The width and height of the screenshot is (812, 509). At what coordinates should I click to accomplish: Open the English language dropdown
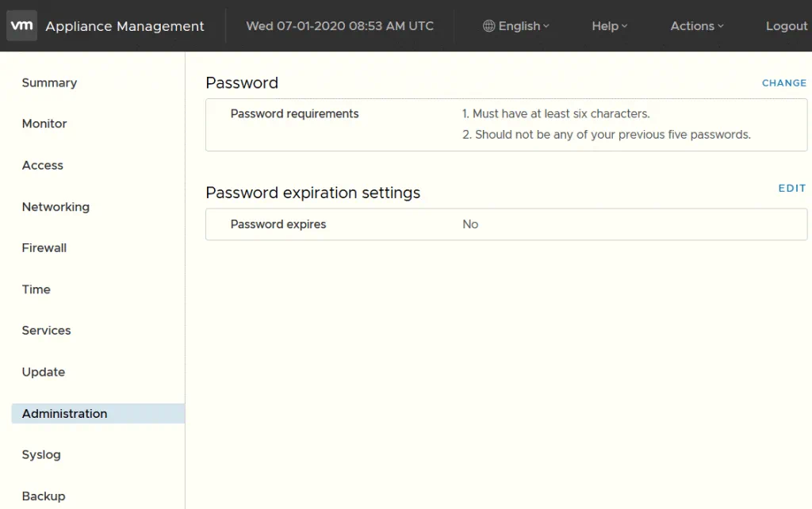(x=516, y=25)
